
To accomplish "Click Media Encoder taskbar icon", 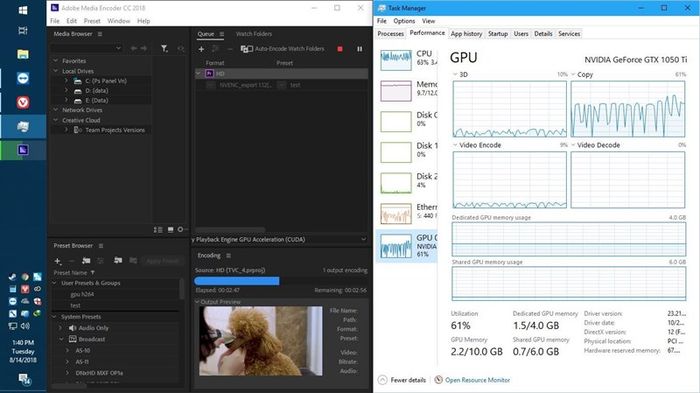I will point(23,150).
